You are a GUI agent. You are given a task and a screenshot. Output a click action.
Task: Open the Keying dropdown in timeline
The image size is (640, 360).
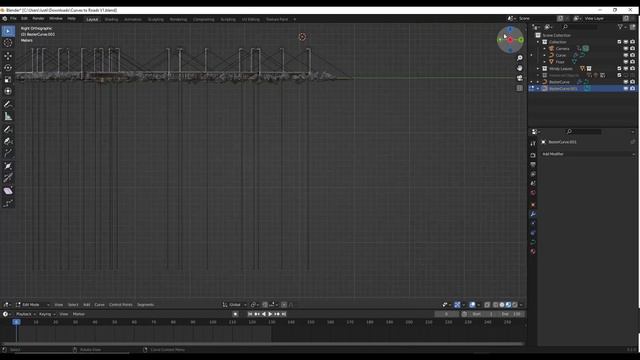tap(47, 314)
